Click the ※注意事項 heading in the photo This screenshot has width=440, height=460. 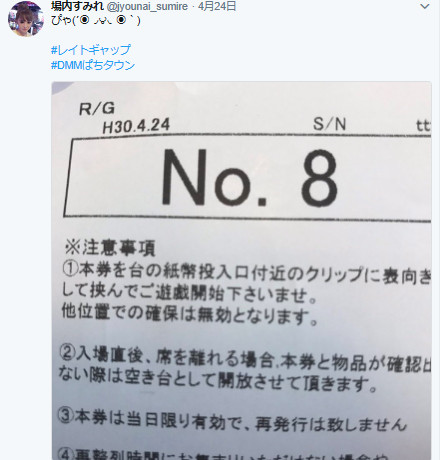pyautogui.click(x=110, y=248)
